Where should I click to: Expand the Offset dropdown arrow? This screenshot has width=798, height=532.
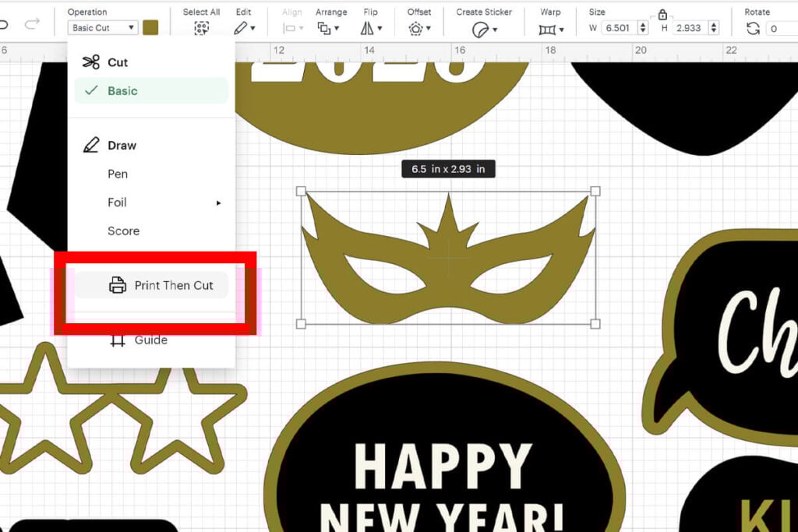pyautogui.click(x=429, y=29)
